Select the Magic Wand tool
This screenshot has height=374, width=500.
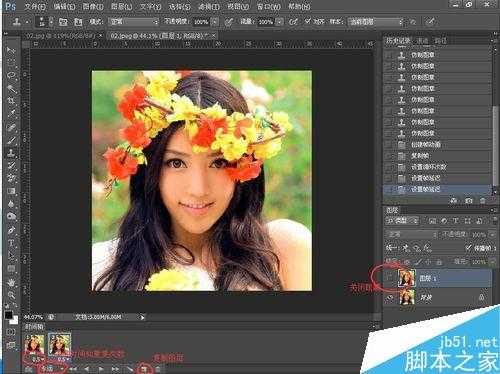11,88
